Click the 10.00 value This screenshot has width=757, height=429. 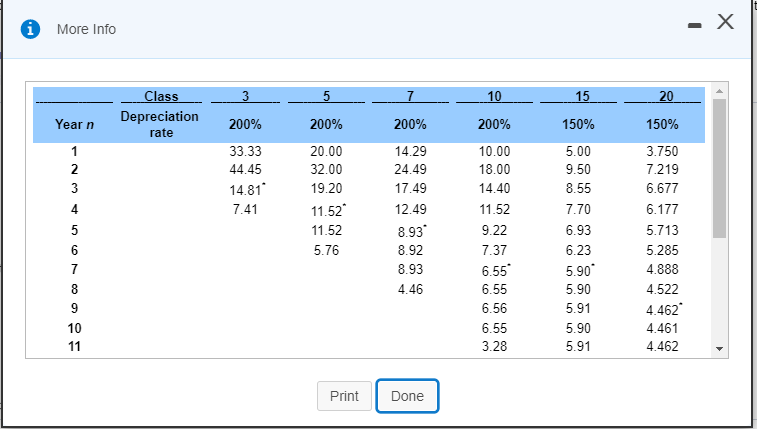494,152
